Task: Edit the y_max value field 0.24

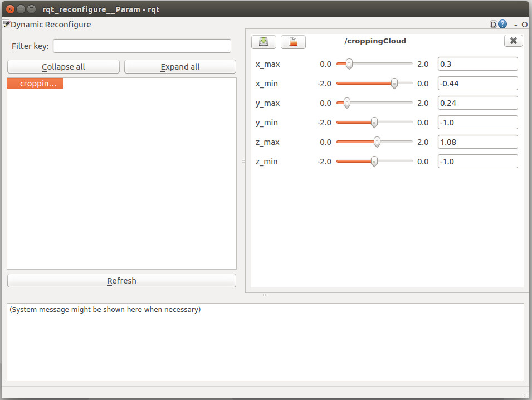Action: point(477,103)
